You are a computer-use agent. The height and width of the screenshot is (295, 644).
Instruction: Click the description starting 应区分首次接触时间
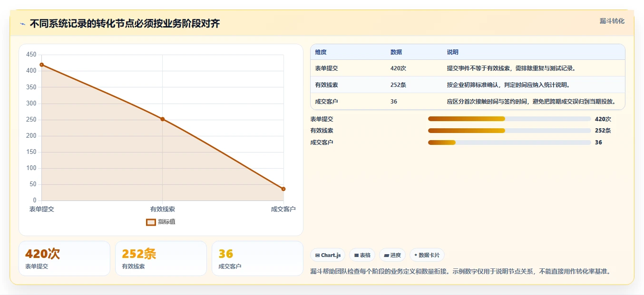[531, 102]
